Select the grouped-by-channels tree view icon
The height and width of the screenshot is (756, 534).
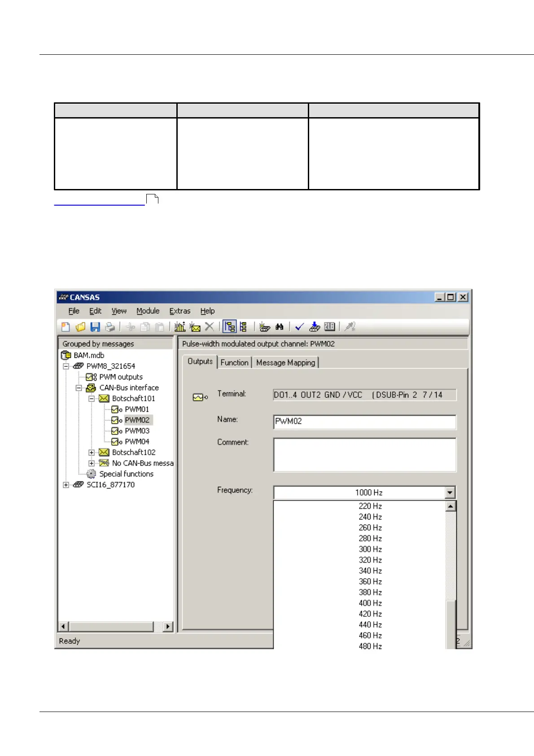(244, 327)
